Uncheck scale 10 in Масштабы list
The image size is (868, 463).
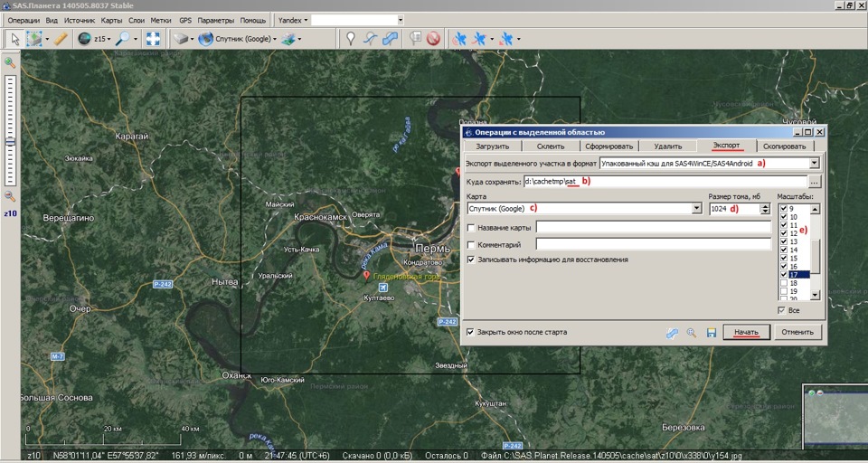coord(784,216)
